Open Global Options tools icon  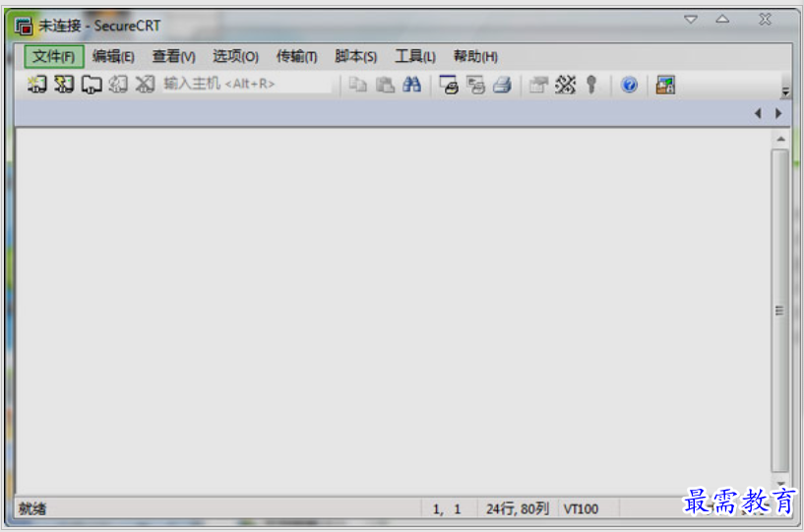click(x=566, y=85)
